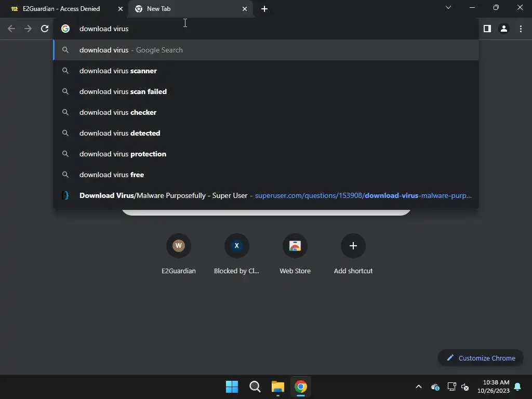Open the Windows Start menu
The image size is (532, 399).
232,387
